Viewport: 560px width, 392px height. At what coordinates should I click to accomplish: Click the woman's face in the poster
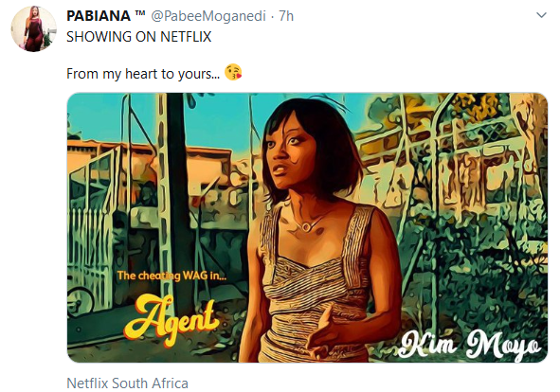(x=292, y=152)
